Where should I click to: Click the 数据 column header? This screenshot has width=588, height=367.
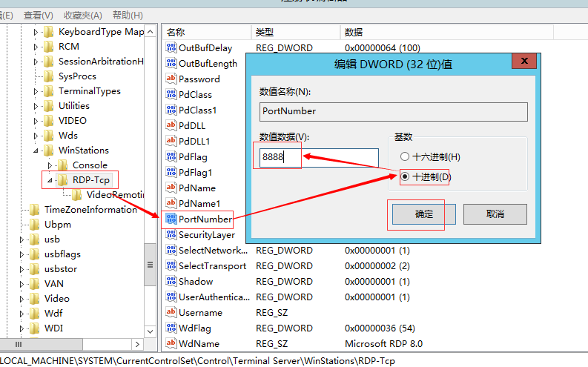(447, 32)
